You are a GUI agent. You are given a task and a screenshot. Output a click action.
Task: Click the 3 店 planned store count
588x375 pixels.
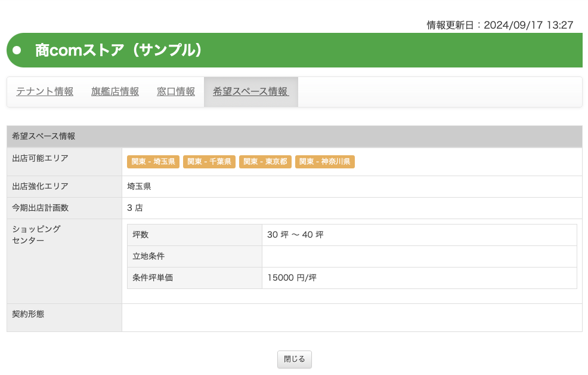tap(135, 208)
